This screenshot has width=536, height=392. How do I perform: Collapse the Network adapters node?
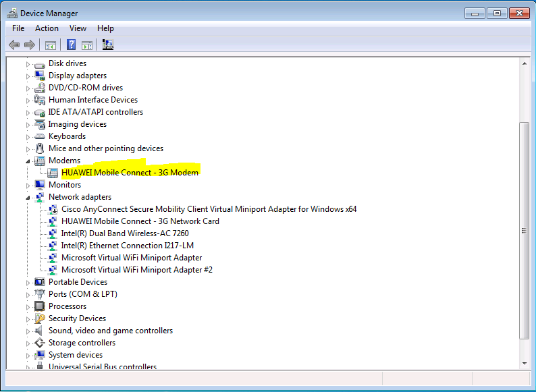pyautogui.click(x=28, y=198)
